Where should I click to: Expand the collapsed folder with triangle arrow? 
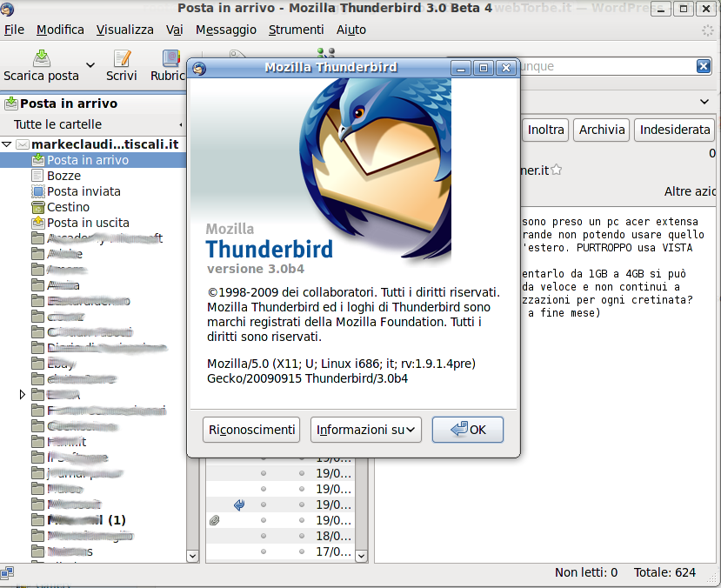pyautogui.click(x=22, y=394)
